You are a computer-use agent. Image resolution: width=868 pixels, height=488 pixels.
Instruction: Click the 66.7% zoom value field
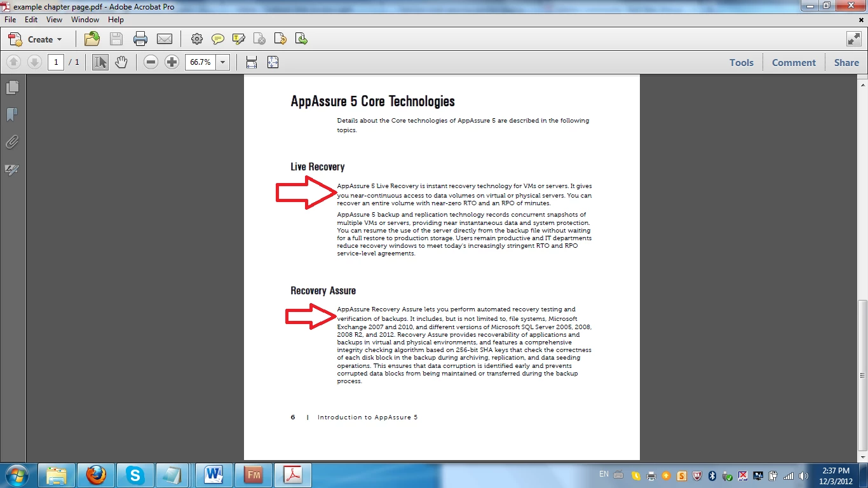point(200,62)
